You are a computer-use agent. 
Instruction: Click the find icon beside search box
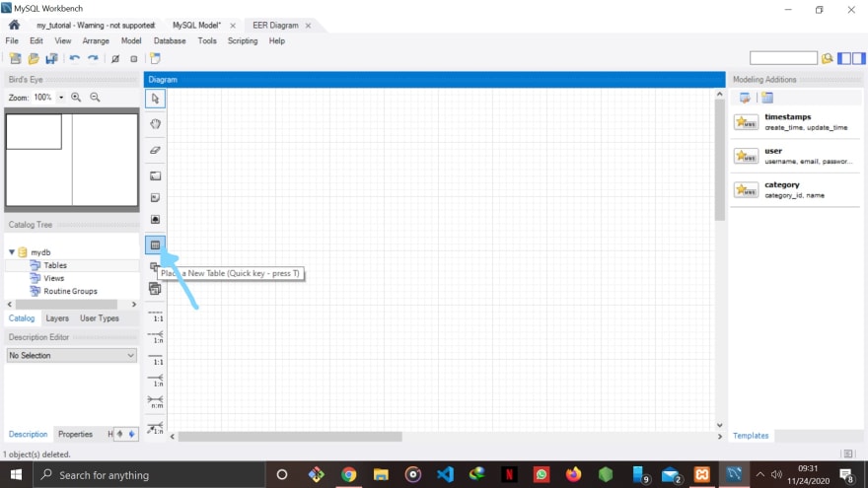point(827,58)
